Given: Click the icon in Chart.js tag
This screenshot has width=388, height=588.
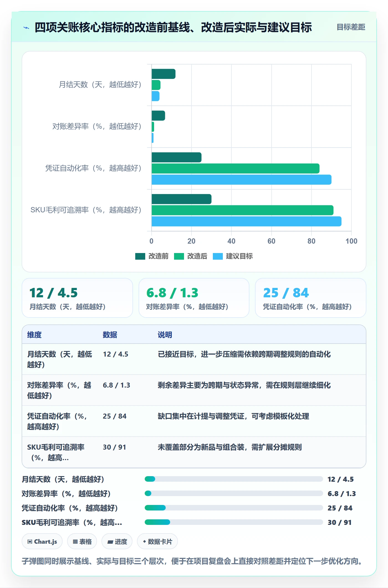Looking at the screenshot, I should (30, 542).
